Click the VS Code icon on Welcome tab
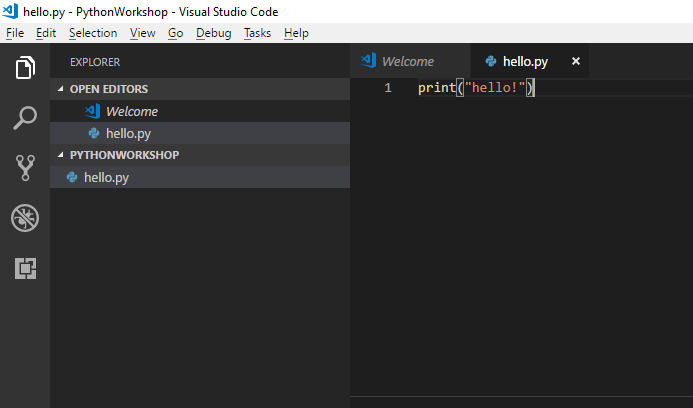 tap(368, 61)
